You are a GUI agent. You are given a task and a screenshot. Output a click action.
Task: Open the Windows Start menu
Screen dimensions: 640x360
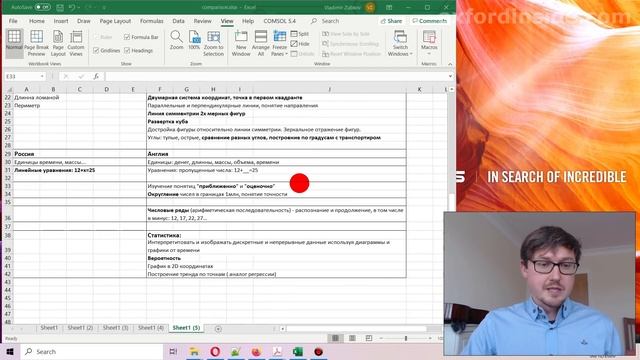tap(10, 351)
